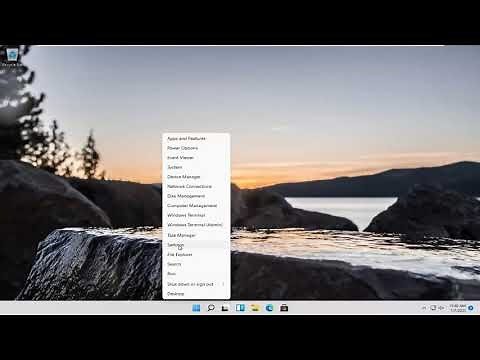Click the Windows Start button

pos(196,308)
